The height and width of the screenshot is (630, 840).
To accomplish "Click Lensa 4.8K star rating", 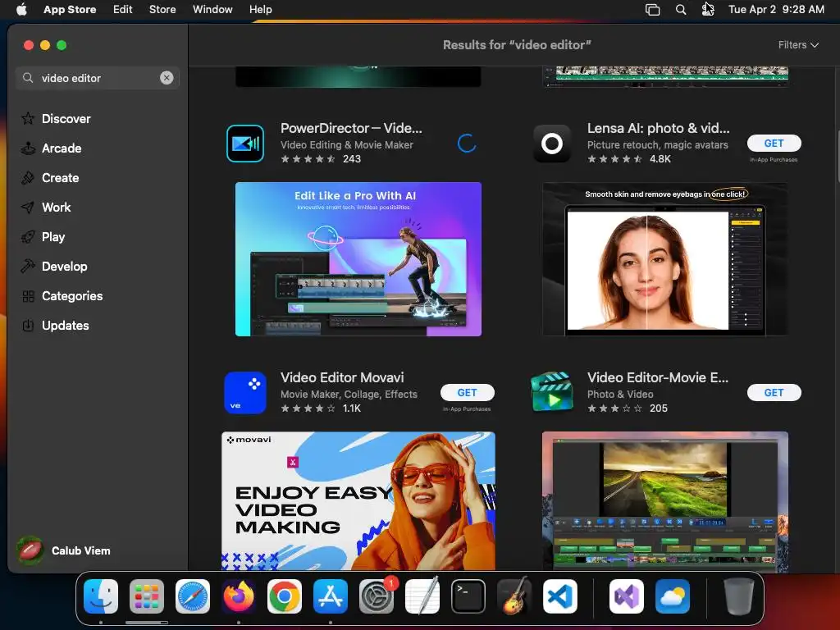I will [x=629, y=158].
